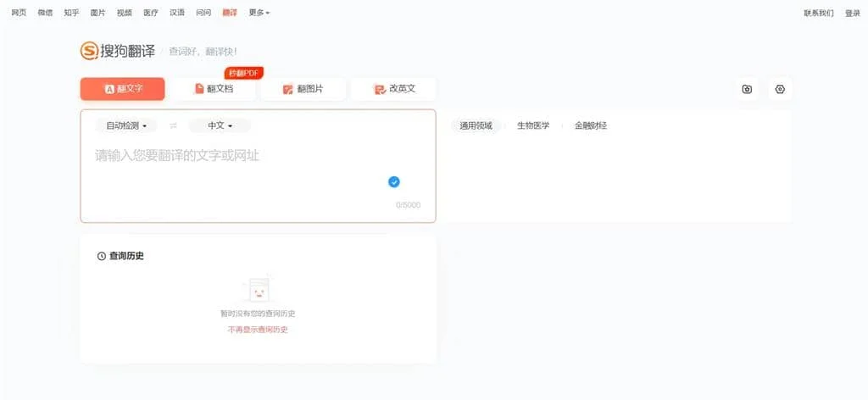Click the empty history illustration
This screenshot has width=868, height=400.
[x=258, y=289]
